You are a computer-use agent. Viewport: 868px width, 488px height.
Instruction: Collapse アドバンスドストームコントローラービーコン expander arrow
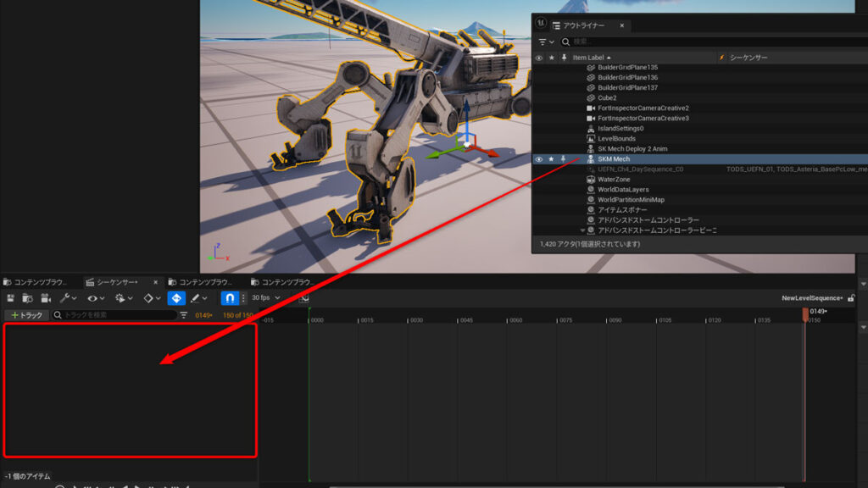[582, 230]
